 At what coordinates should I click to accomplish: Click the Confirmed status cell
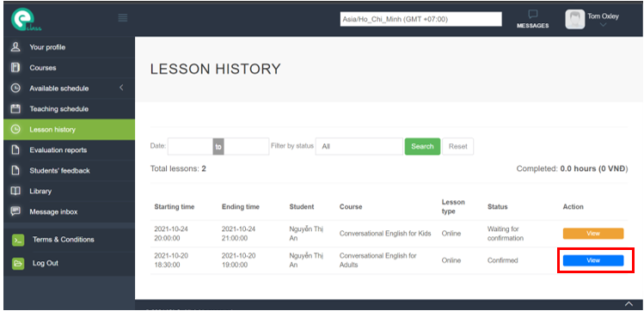coord(503,260)
